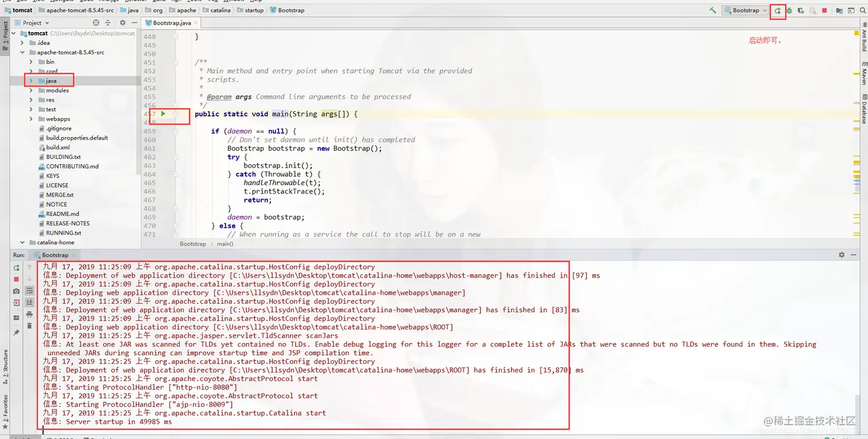Click the red Stop icon in top toolbar
The width and height of the screenshot is (868, 439).
pyautogui.click(x=824, y=10)
